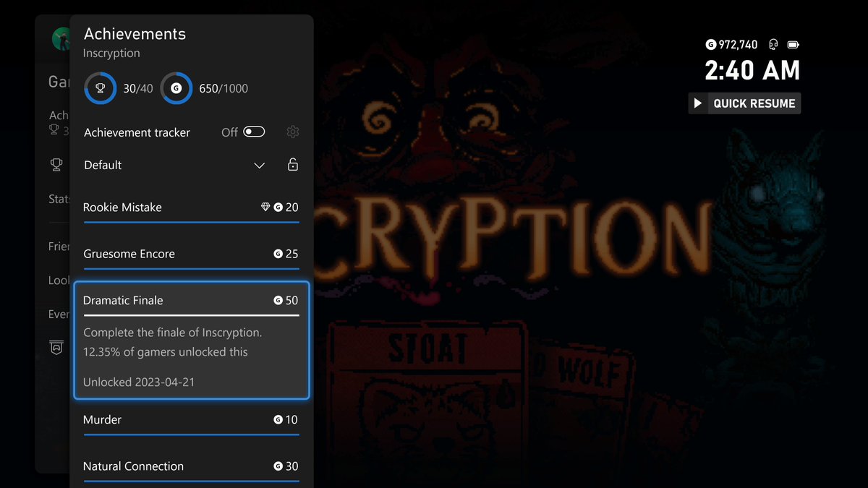The width and height of the screenshot is (868, 488).
Task: Click the gamerscore G icon beside 972,740
Action: tap(710, 45)
